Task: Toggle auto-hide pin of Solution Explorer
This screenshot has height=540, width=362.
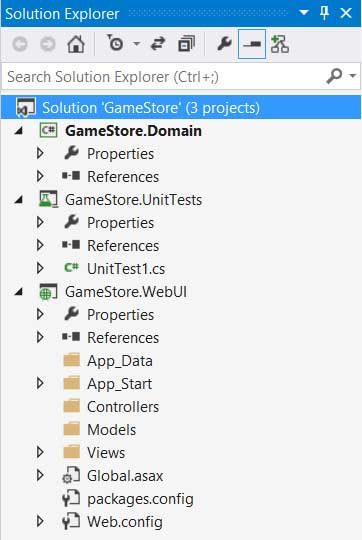Action: pos(324,13)
